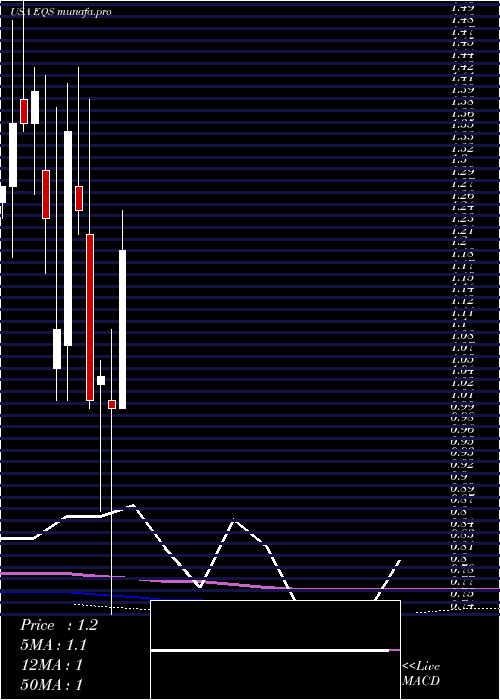Click the last tall white candlestick body

pyautogui.click(x=122, y=329)
